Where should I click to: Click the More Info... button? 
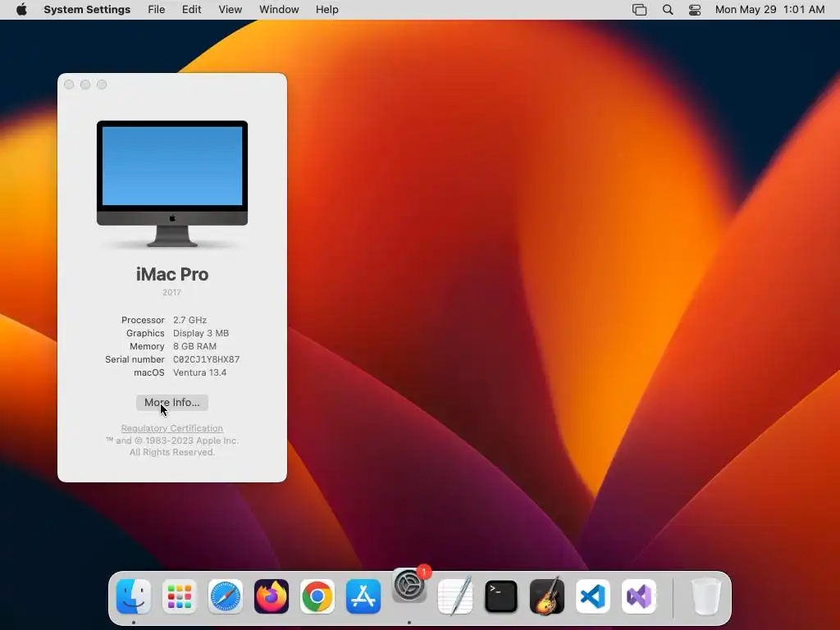click(172, 402)
